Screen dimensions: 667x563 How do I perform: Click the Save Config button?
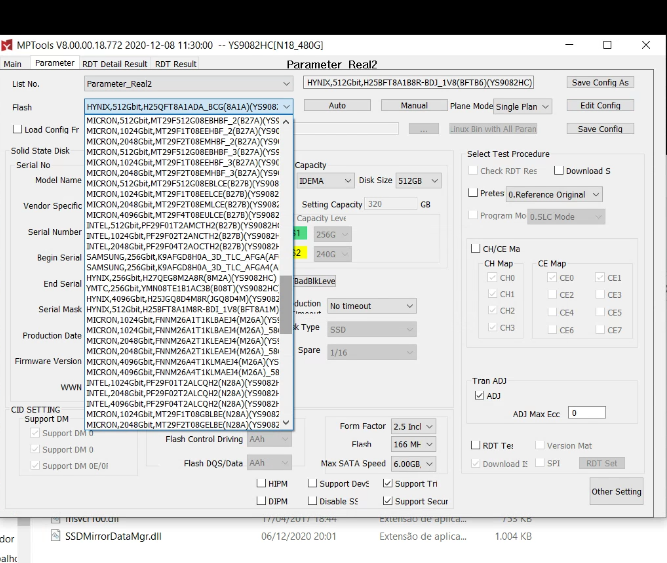[x=600, y=129]
